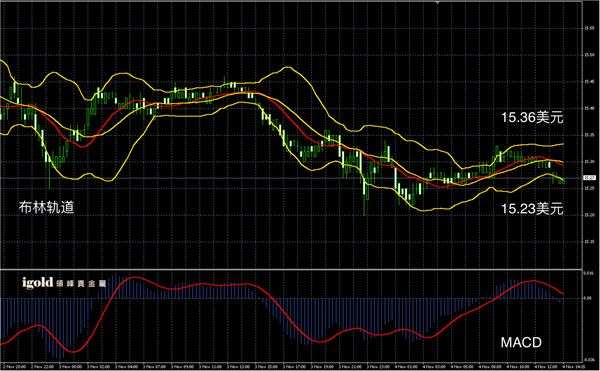This screenshot has width=600, height=371.
Task: Click the 布林轨道 annotation text
Action: point(46,207)
